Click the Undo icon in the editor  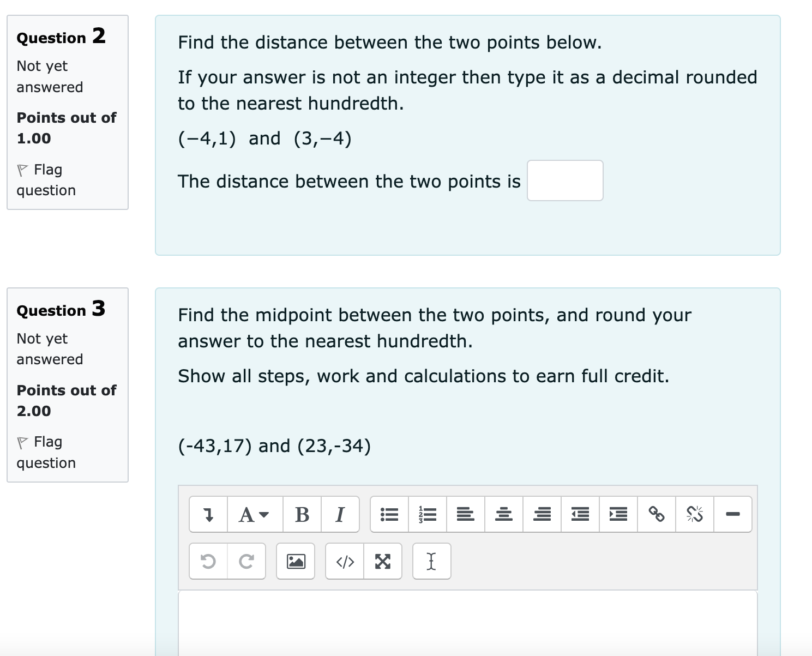[x=208, y=561]
